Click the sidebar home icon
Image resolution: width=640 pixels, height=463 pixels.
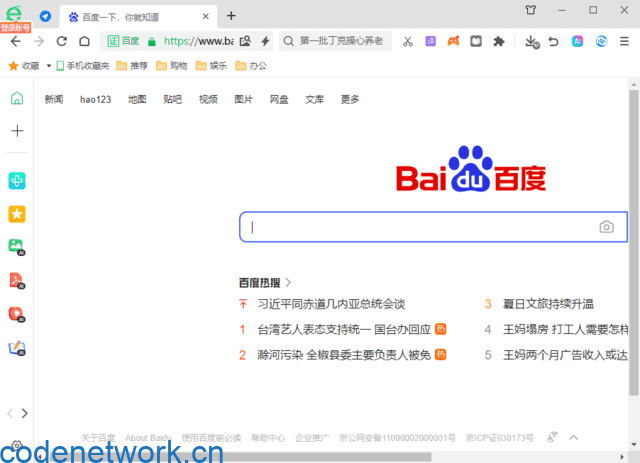pos(17,98)
